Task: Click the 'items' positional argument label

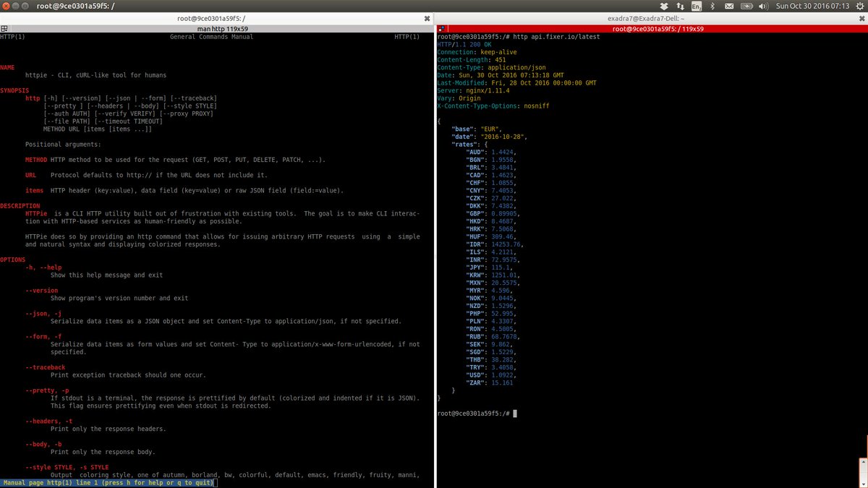Action: coord(34,191)
